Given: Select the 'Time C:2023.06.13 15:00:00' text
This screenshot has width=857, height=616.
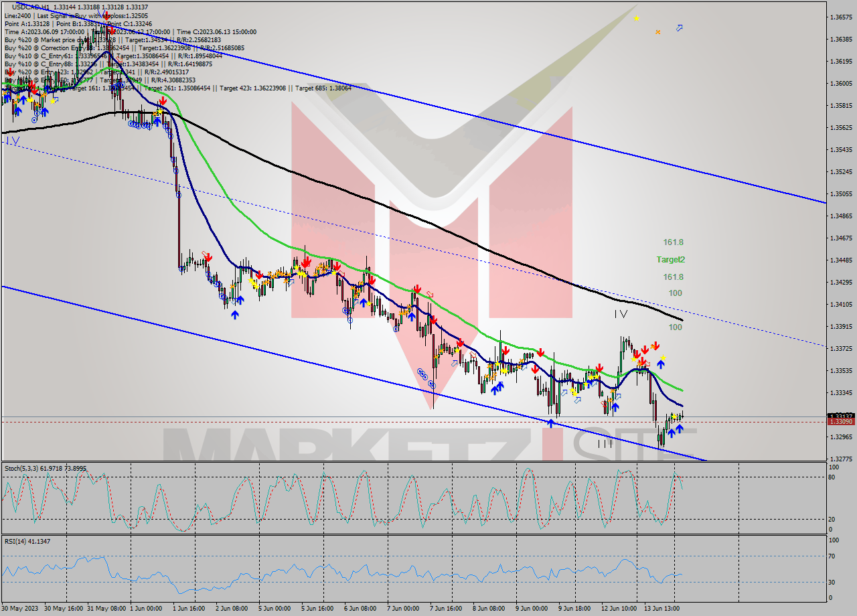Looking at the screenshot, I should (216, 31).
